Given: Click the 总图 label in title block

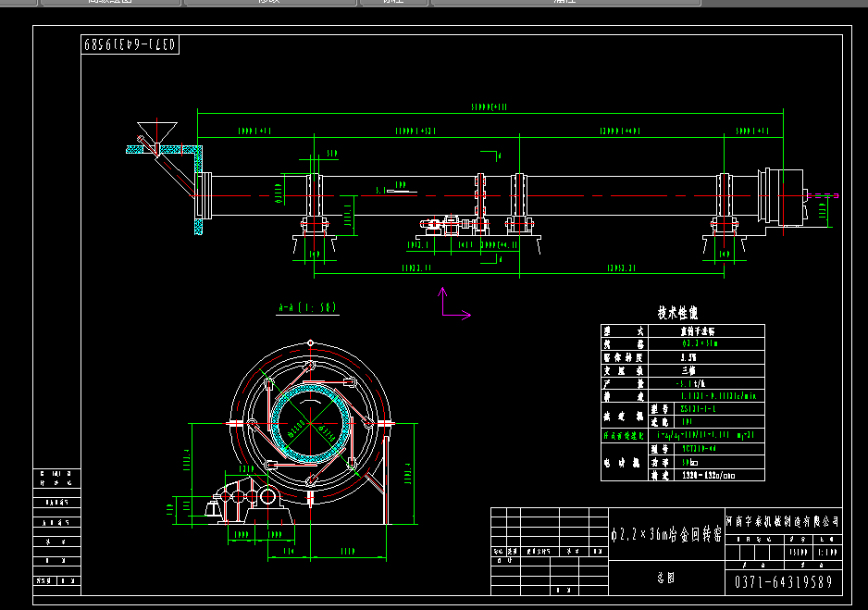Looking at the screenshot, I should pos(664,576).
